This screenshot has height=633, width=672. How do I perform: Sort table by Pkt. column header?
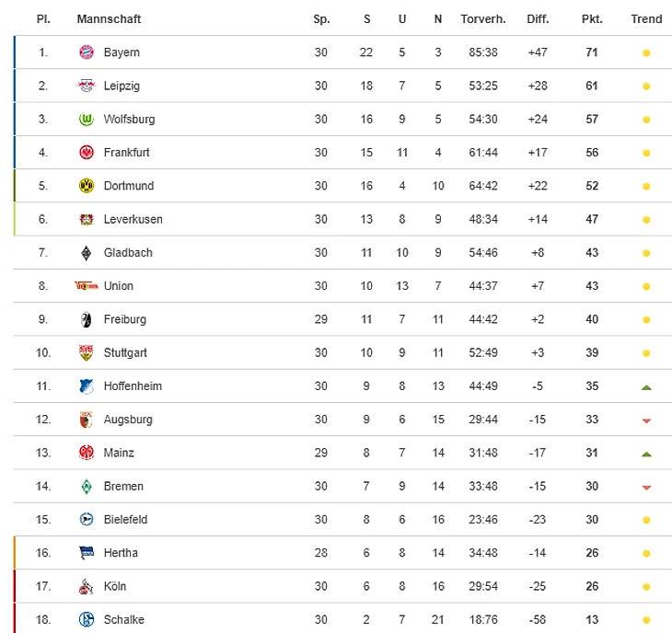coord(592,19)
